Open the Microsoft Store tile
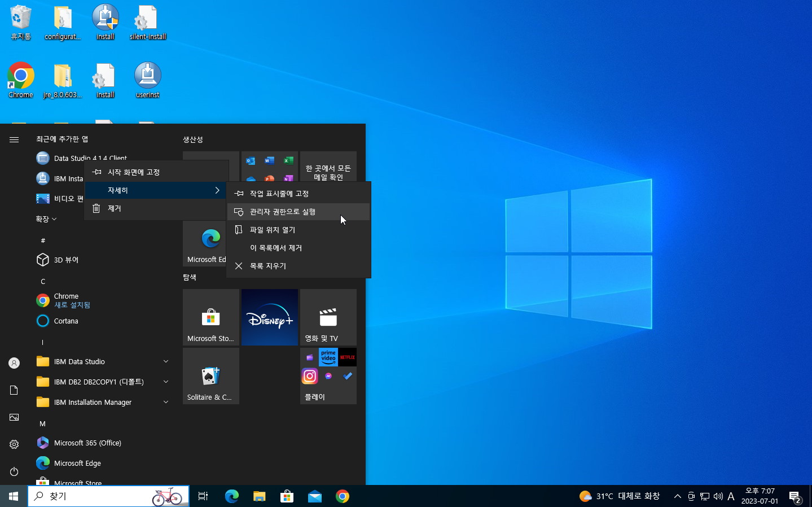Screen dimensions: 812x507 pyautogui.click(x=211, y=317)
